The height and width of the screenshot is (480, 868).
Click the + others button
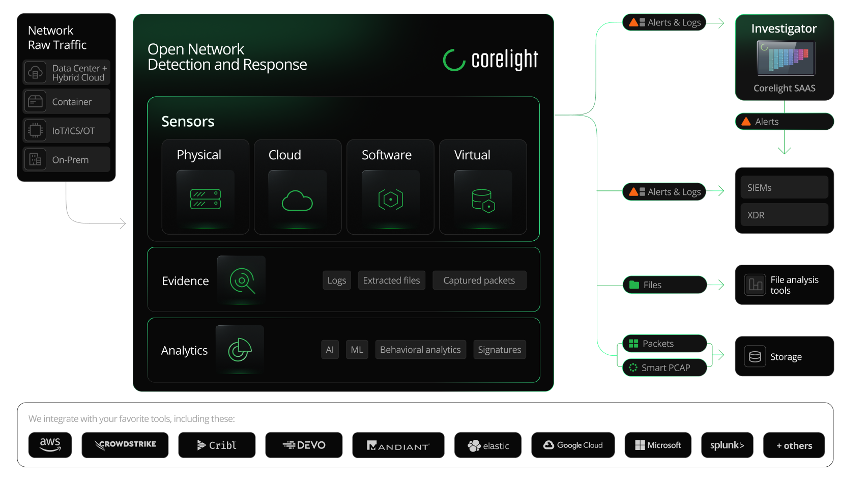[794, 445]
